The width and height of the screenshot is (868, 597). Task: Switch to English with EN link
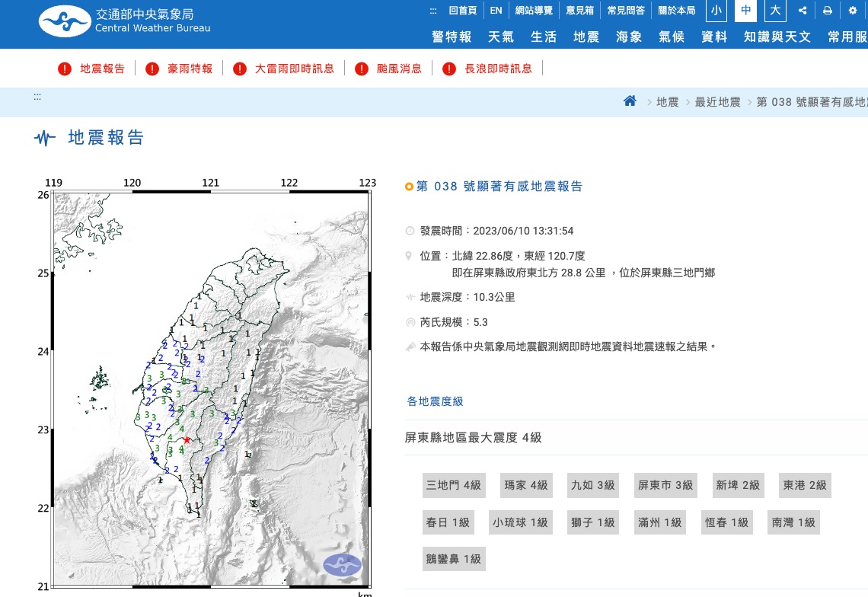pyautogui.click(x=496, y=11)
